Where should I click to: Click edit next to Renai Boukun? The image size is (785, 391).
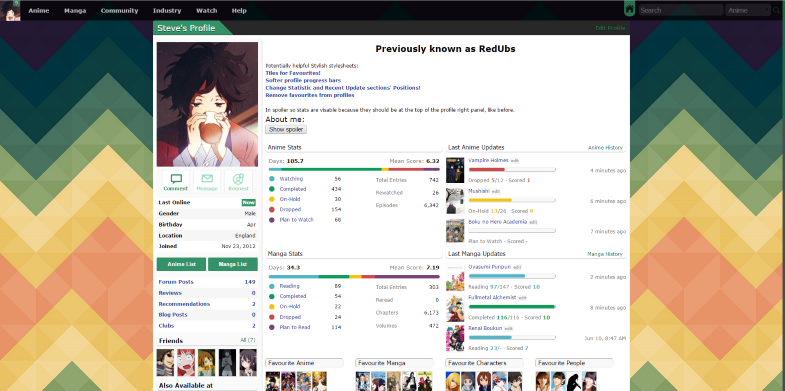pos(508,328)
